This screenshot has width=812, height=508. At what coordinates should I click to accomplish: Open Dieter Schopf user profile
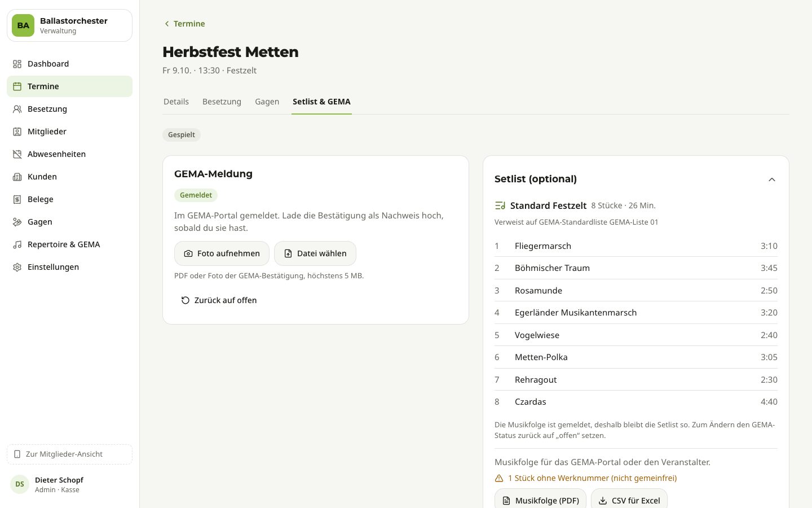(x=69, y=484)
